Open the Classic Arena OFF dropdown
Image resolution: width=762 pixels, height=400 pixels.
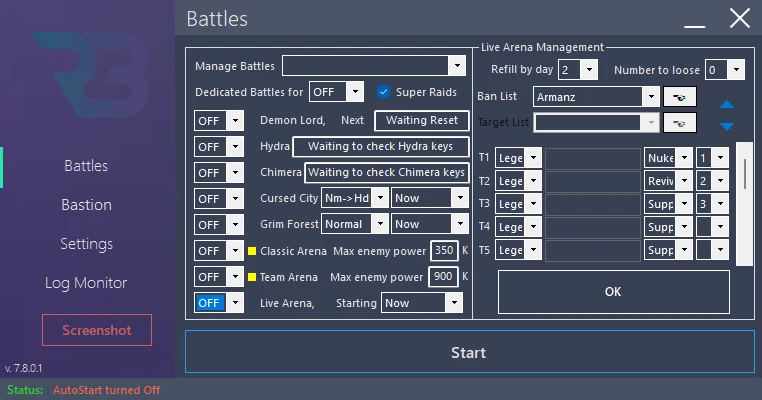(x=219, y=251)
